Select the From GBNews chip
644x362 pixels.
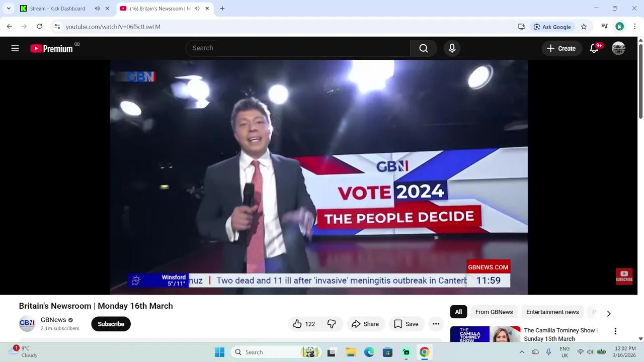494,312
